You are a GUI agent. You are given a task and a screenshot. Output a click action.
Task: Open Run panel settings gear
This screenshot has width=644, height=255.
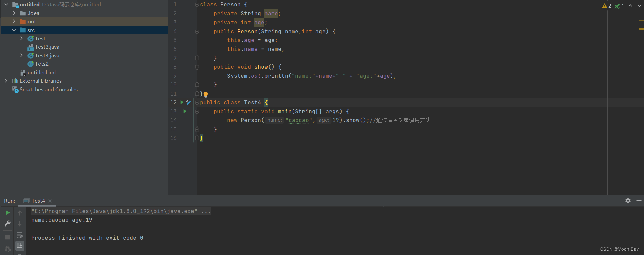click(x=628, y=201)
